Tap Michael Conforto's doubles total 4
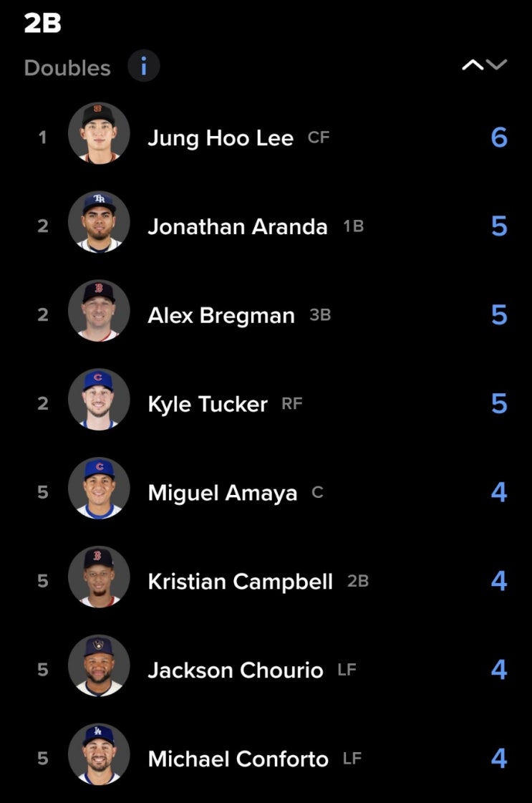The width and height of the screenshot is (532, 803). 499,759
